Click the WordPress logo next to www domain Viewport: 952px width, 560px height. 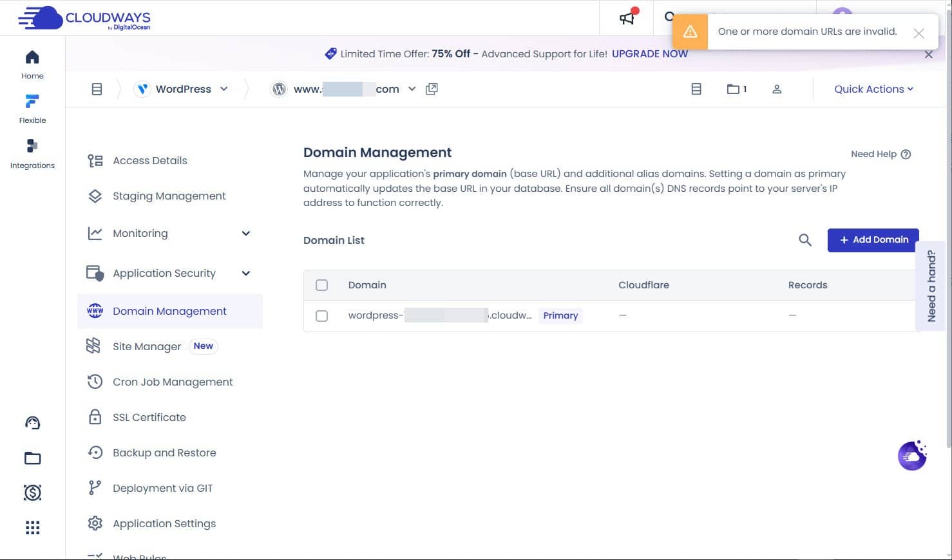279,89
